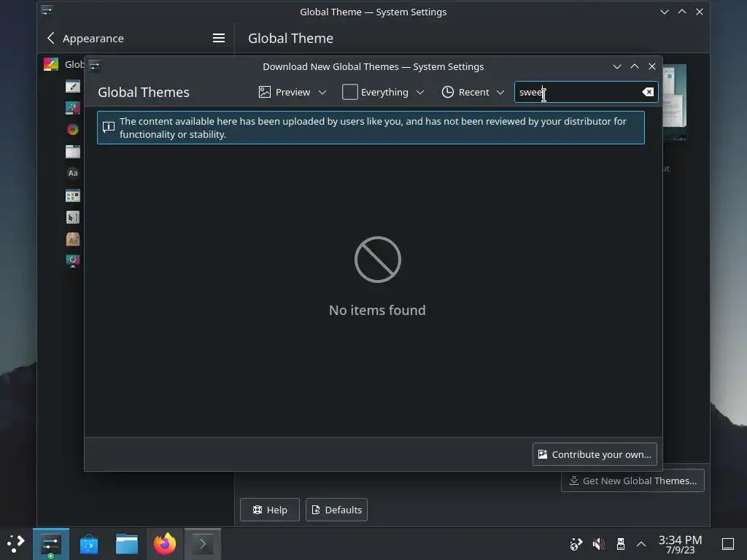Viewport: 747px width, 560px height.
Task: Open Icons settings icon in sidebar
Action: (x=72, y=195)
